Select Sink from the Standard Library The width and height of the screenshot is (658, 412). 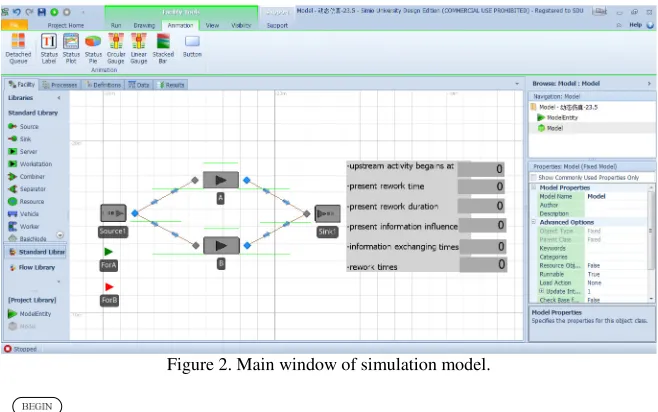coord(20,139)
